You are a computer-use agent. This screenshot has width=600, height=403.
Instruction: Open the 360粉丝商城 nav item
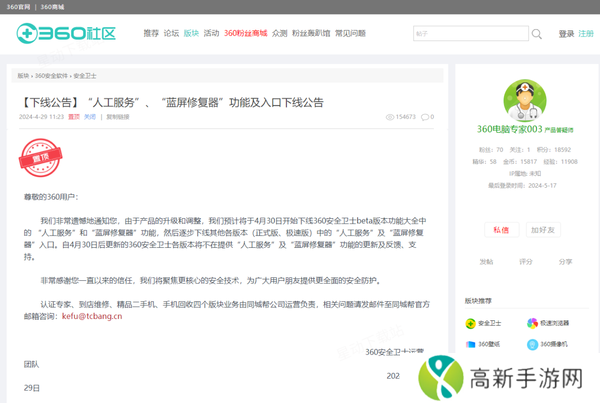[x=246, y=33]
